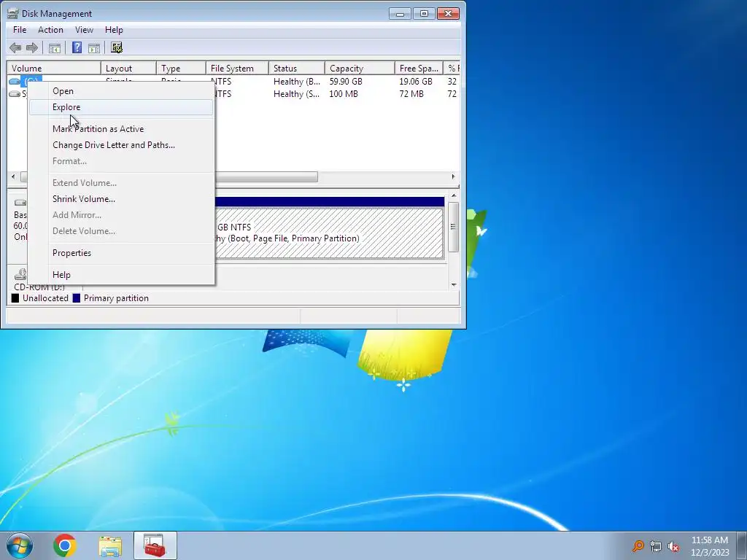Click the C: volume drive icon
The image size is (747, 560).
click(x=15, y=82)
